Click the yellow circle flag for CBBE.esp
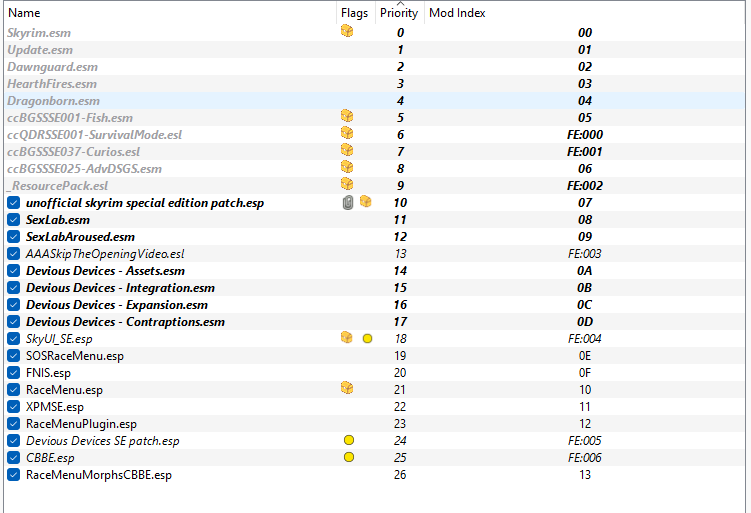 [349, 457]
